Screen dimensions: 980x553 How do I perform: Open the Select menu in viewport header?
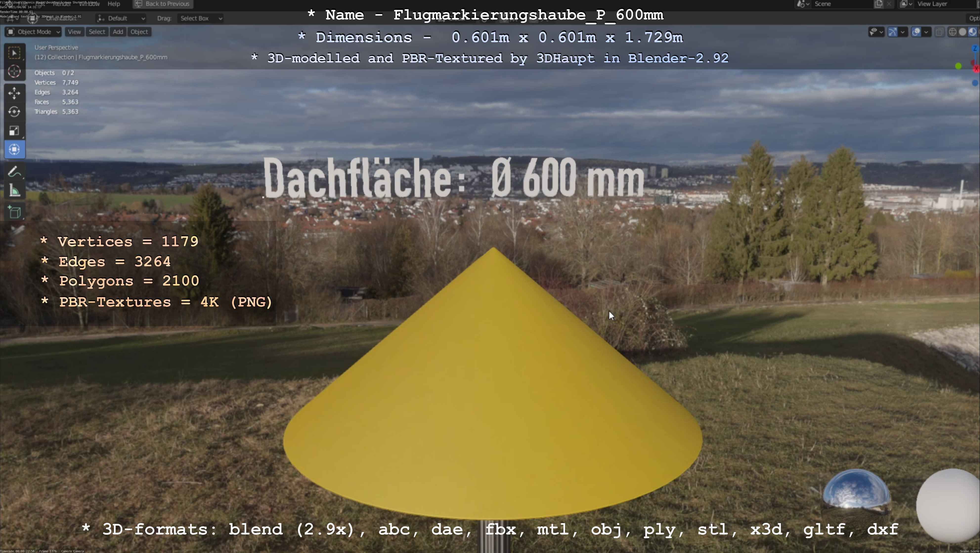click(x=97, y=32)
